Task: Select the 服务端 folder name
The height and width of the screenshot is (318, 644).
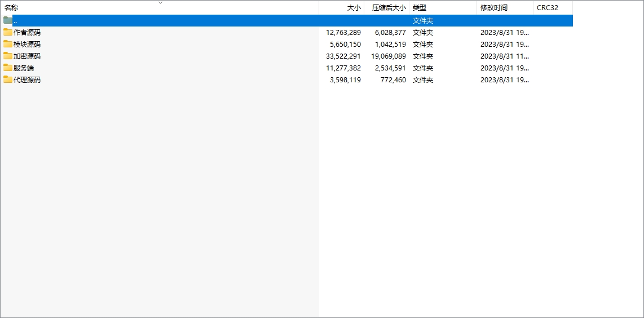Action: click(x=24, y=68)
